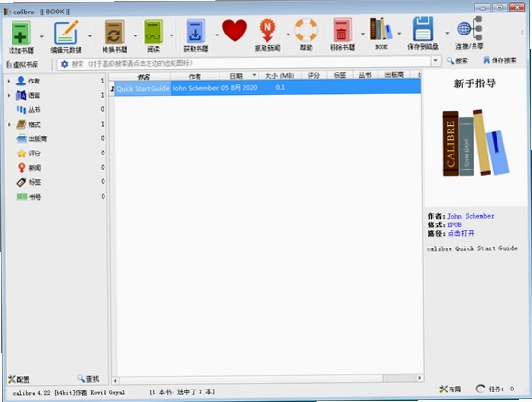
Task: Click the Save to disk floppy icon
Action: click(423, 29)
